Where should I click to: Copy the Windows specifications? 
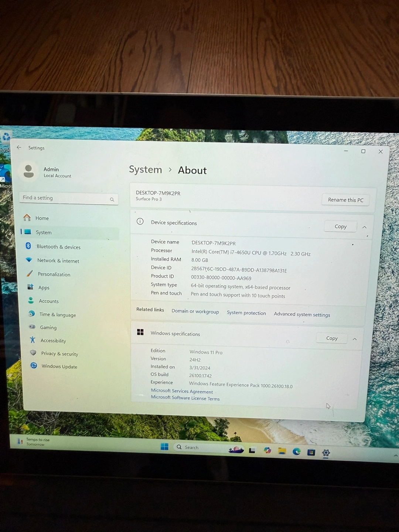tap(332, 338)
